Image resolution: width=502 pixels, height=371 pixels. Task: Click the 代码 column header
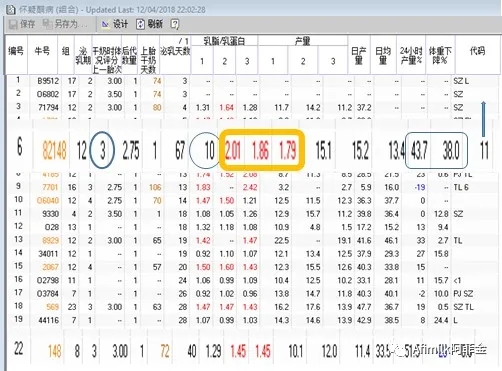pyautogui.click(x=477, y=51)
